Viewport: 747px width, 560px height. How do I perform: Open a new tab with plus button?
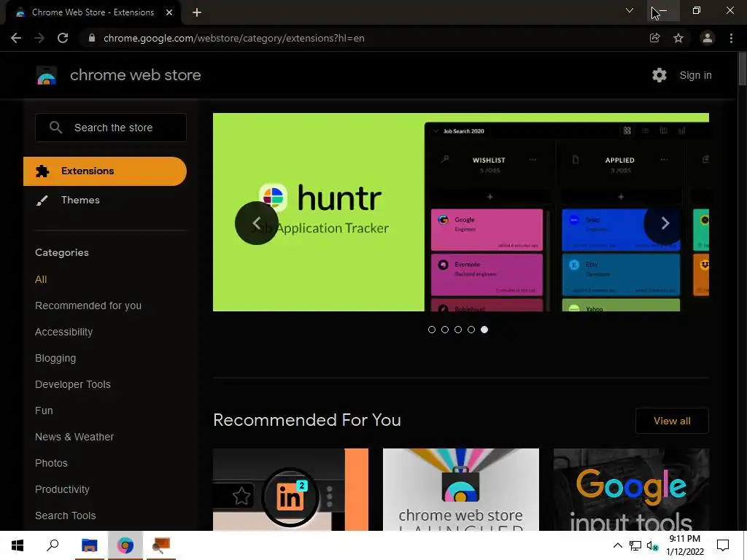point(197,12)
